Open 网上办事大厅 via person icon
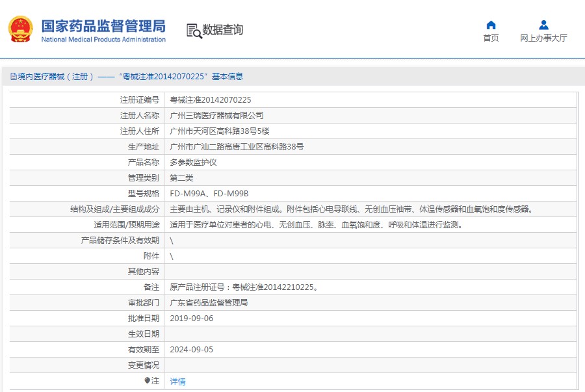The width and height of the screenshot is (585, 392). [x=543, y=25]
